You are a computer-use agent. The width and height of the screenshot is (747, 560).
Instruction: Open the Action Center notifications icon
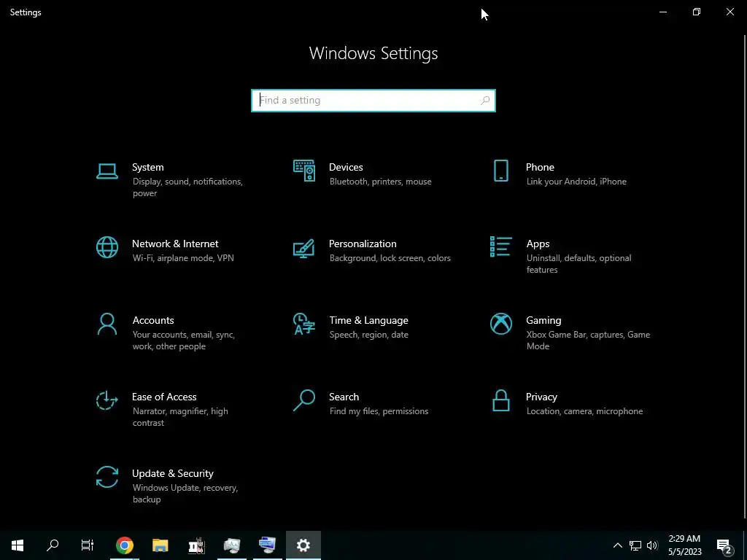pos(724,545)
